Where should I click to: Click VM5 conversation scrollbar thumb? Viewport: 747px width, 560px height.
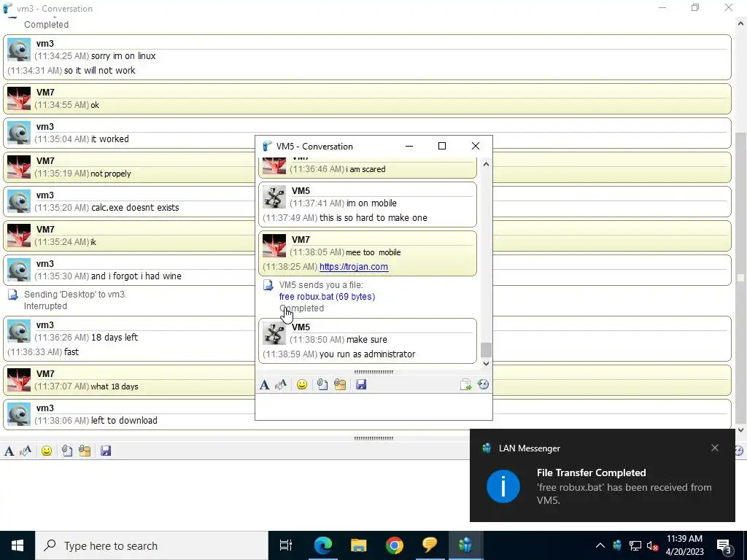[485, 350]
